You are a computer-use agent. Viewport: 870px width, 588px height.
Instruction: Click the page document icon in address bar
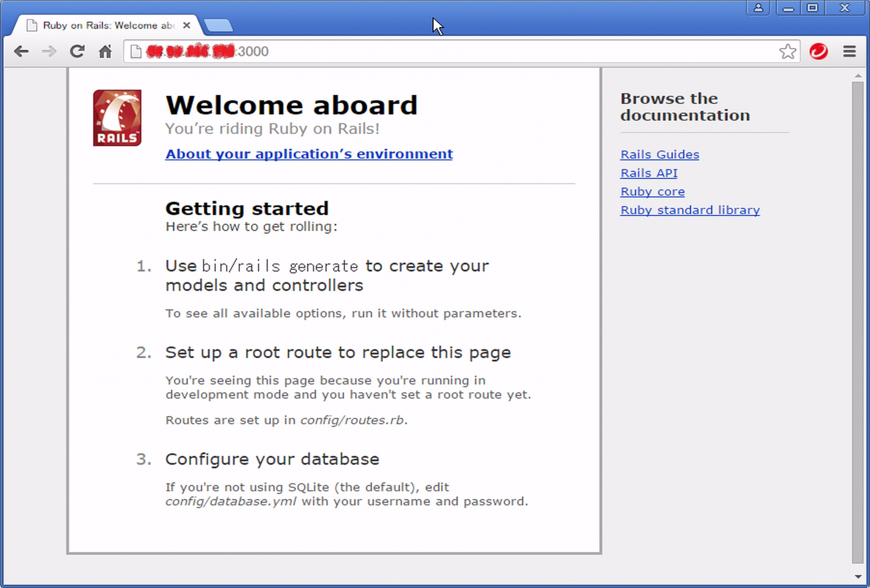tap(135, 52)
